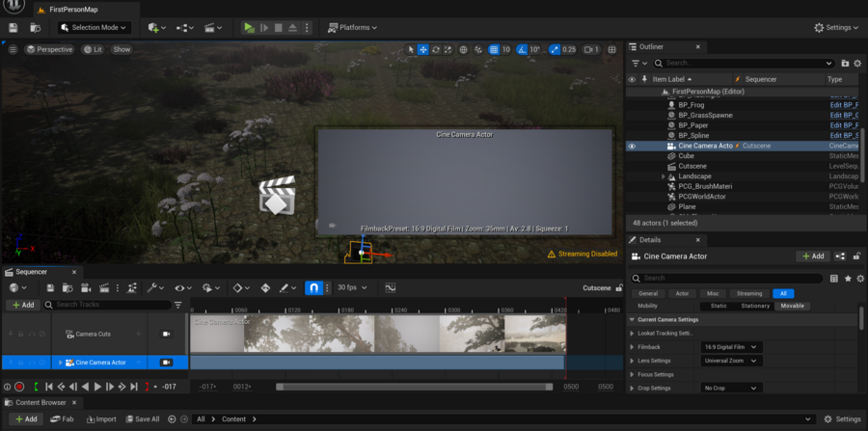
Task: Open the Outliner filter menu
Action: tap(639, 63)
